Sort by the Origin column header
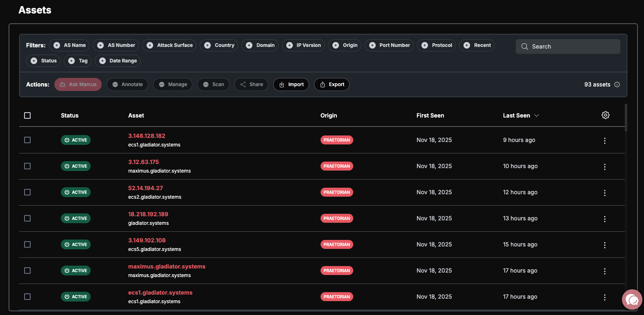 (329, 115)
